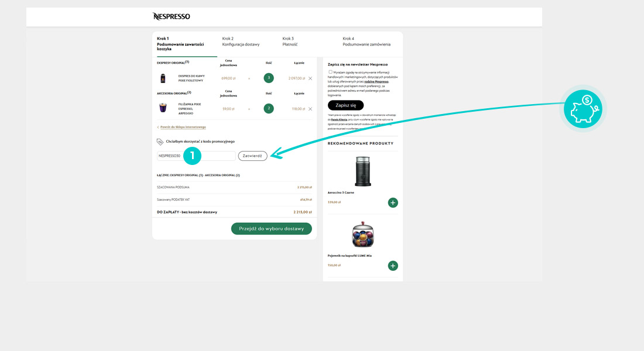Click the 2 097,00 zł line total
The image size is (644, 351).
pos(297,78)
